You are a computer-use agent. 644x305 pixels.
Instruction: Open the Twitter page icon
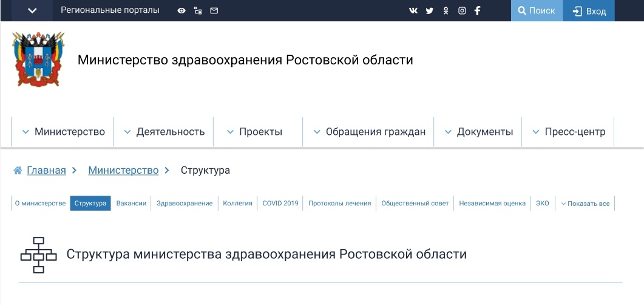coord(430,11)
